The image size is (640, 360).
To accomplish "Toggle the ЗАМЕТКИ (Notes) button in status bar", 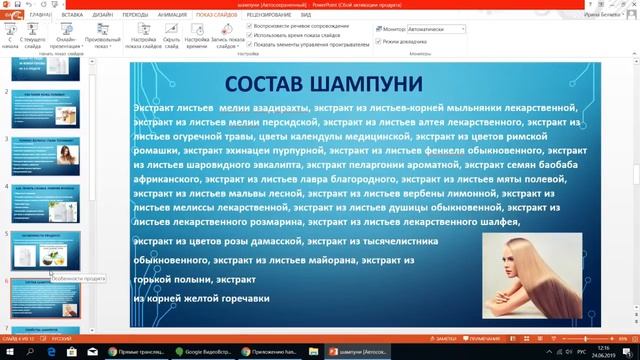I will point(443,339).
